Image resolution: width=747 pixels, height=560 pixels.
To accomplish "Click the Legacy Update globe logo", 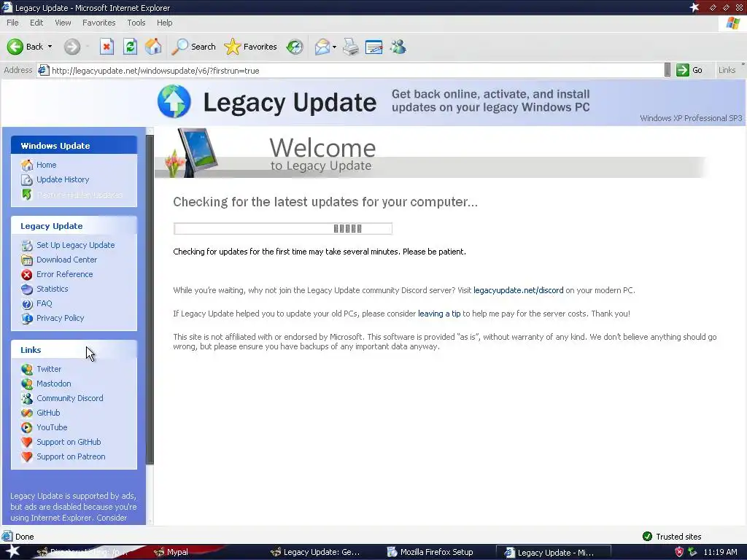I will [x=174, y=101].
